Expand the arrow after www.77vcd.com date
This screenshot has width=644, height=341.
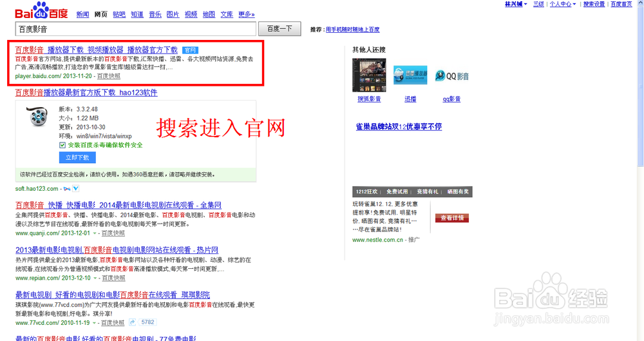coord(95,323)
